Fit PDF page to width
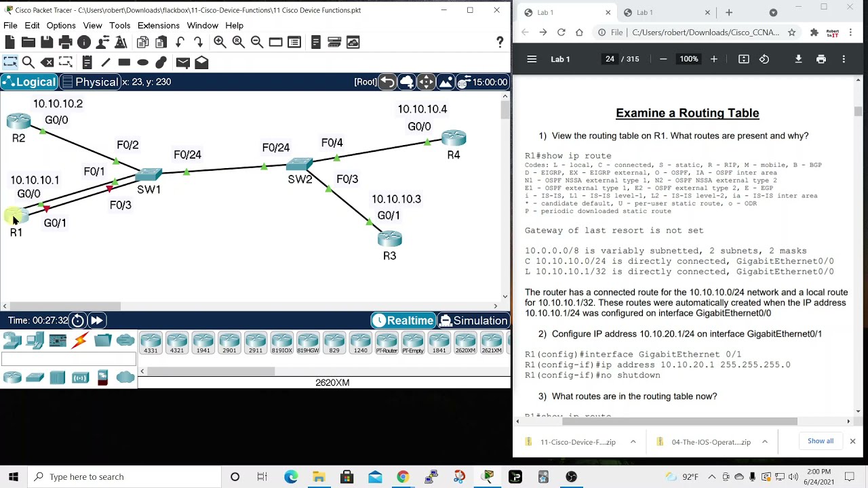 744,59
